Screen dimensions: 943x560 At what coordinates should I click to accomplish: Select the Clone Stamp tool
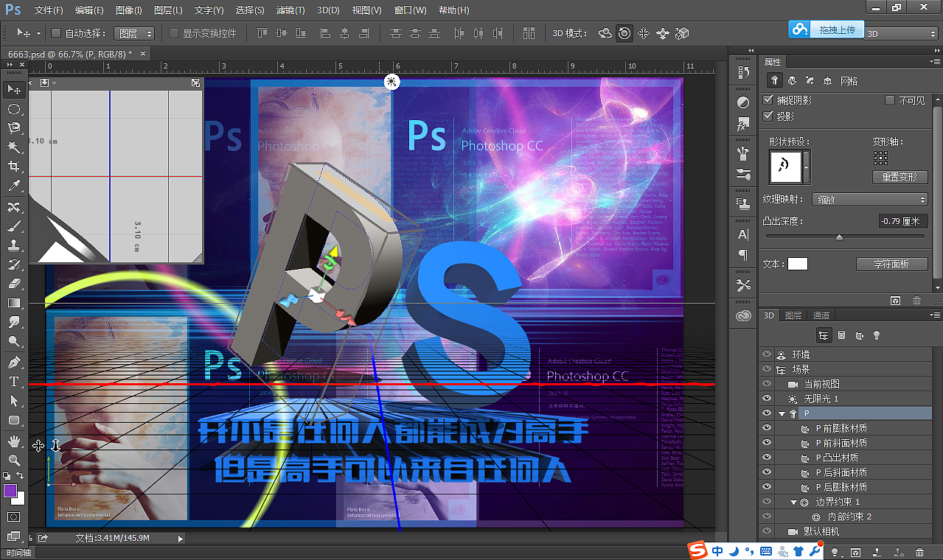[13, 245]
